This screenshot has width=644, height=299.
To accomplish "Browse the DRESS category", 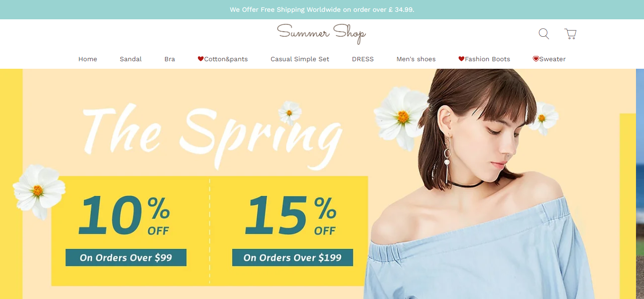I will click(x=363, y=59).
